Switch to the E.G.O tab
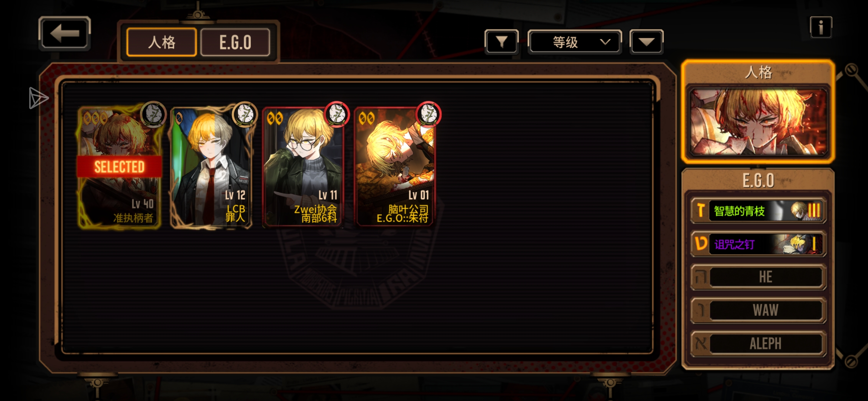The image size is (868, 401). point(235,42)
